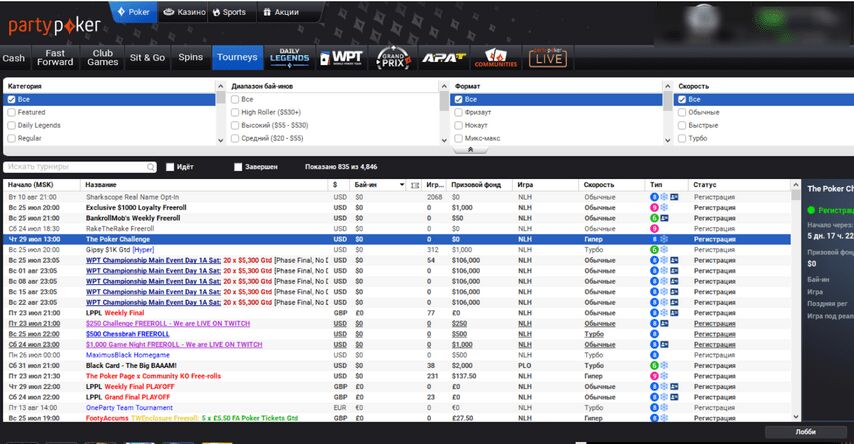Check the $55 - $530 buy-in filter
This screenshot has width=854, height=444.
pos(235,125)
